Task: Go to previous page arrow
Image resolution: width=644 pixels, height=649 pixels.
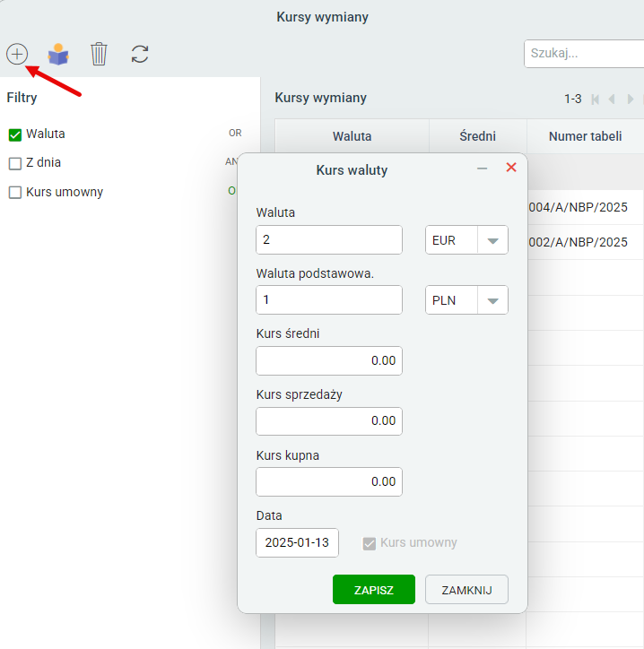Action: coord(612,100)
